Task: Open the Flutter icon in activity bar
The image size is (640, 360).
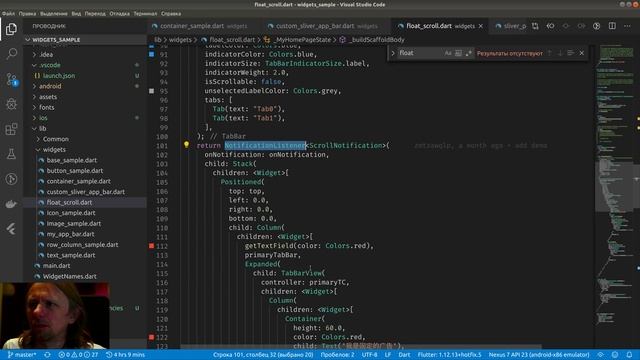Action: point(11,229)
